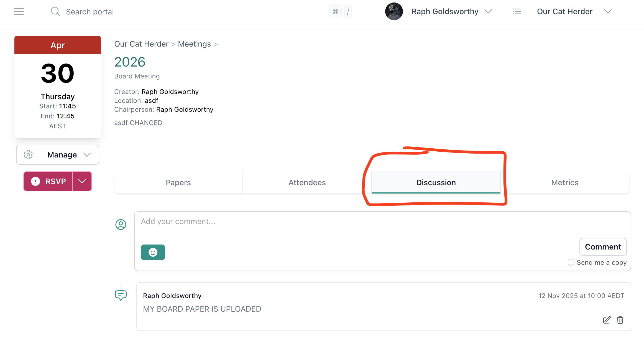Expand the Manage menu chevron
Screen dimensions: 644x341
click(x=87, y=155)
